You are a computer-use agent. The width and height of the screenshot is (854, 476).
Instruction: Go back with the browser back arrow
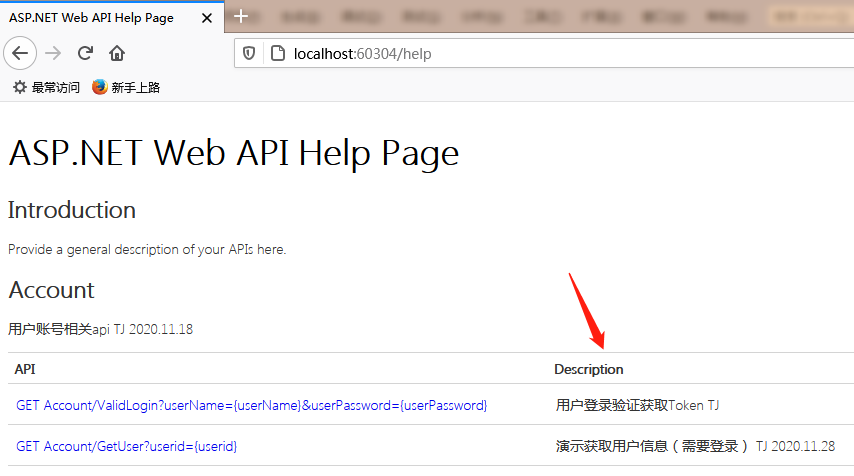point(20,53)
